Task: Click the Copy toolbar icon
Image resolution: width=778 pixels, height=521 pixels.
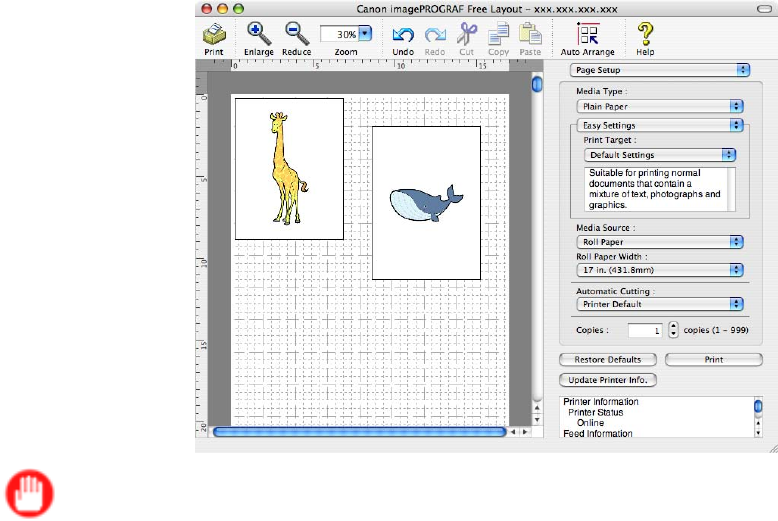Action: [499, 34]
